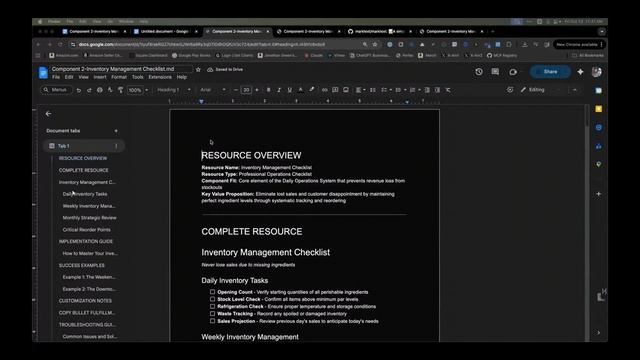Jump to IMPLEMENTATION GUIDE in outline
The width and height of the screenshot is (640, 360).
tap(86, 242)
